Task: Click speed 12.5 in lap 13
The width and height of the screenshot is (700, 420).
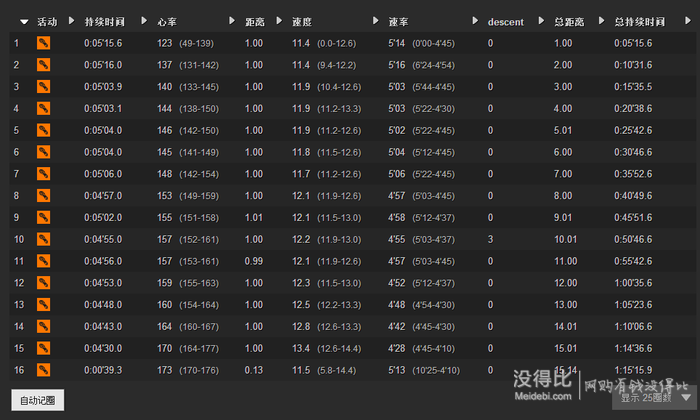Action: [x=301, y=304]
